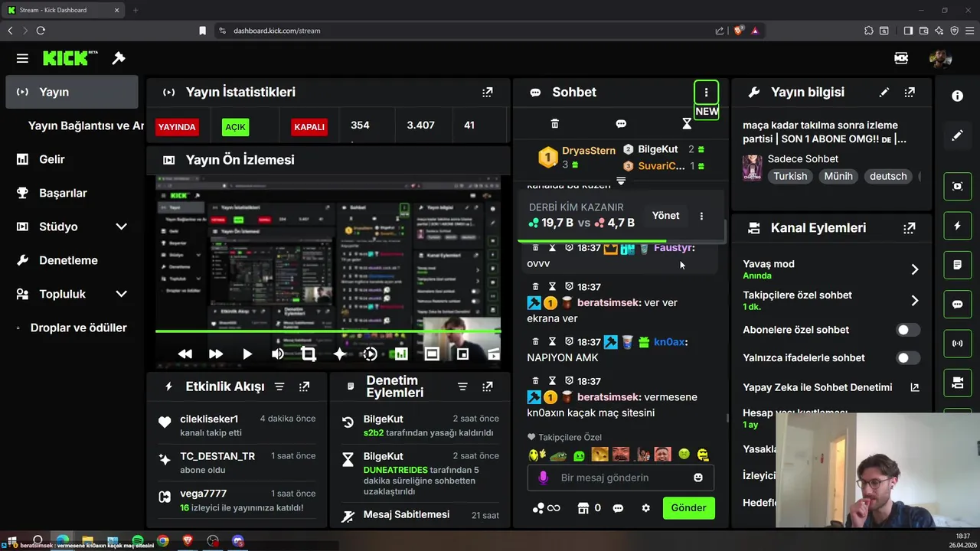This screenshot has height=551, width=980.
Task: Pop out the Kanal Eylemleri panel
Action: (910, 228)
